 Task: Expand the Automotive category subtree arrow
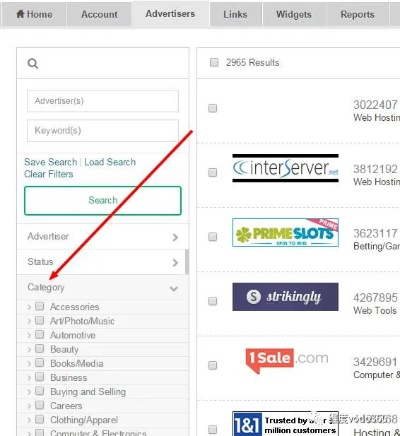[29, 335]
